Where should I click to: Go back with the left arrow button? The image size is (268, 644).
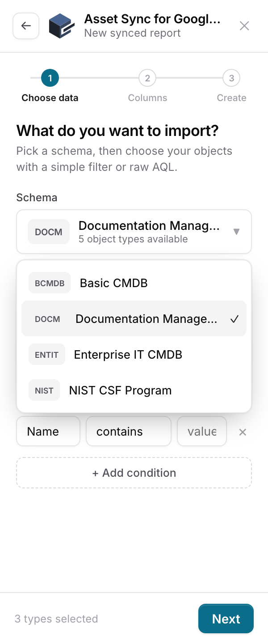coord(26,26)
